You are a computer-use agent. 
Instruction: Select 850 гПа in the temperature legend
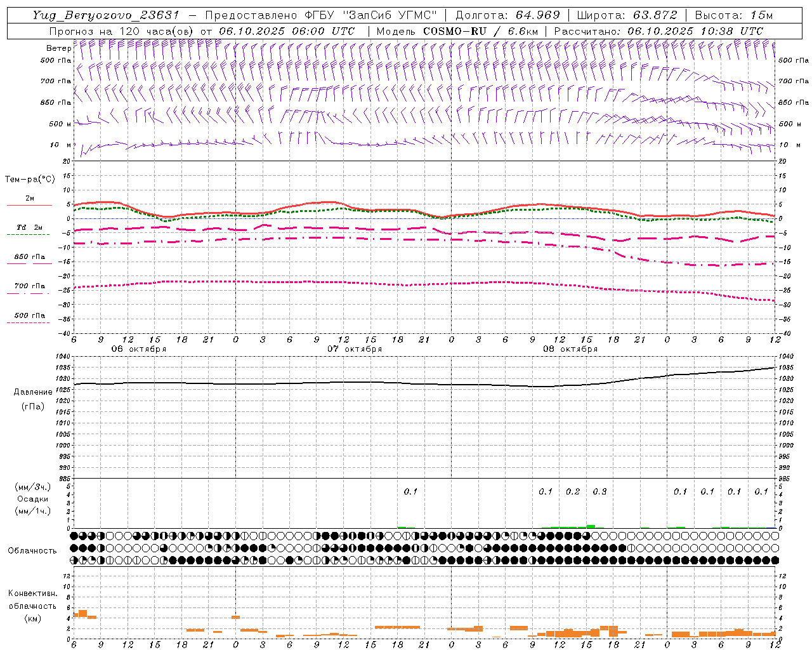(29, 257)
